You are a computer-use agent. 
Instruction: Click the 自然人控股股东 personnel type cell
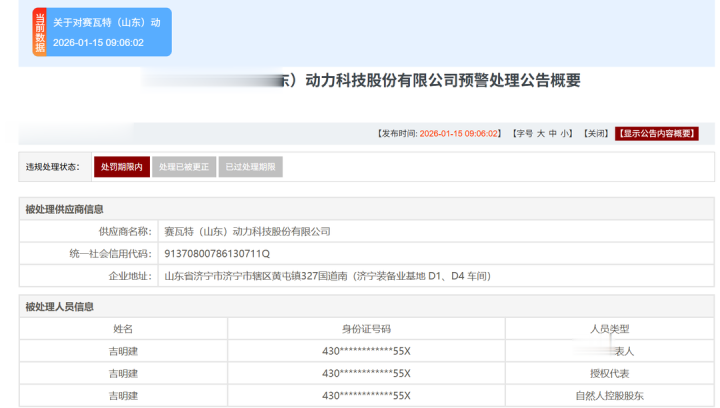[x=610, y=396]
